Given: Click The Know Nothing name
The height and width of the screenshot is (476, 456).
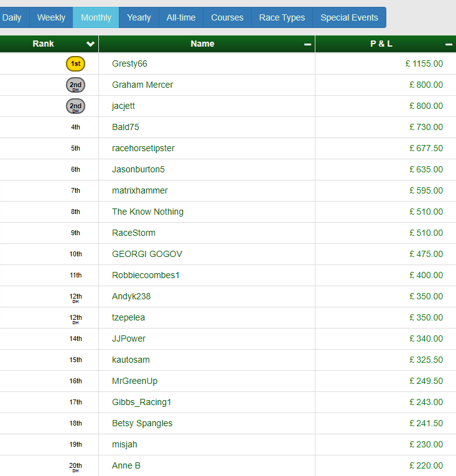Looking at the screenshot, I should pos(147,212).
